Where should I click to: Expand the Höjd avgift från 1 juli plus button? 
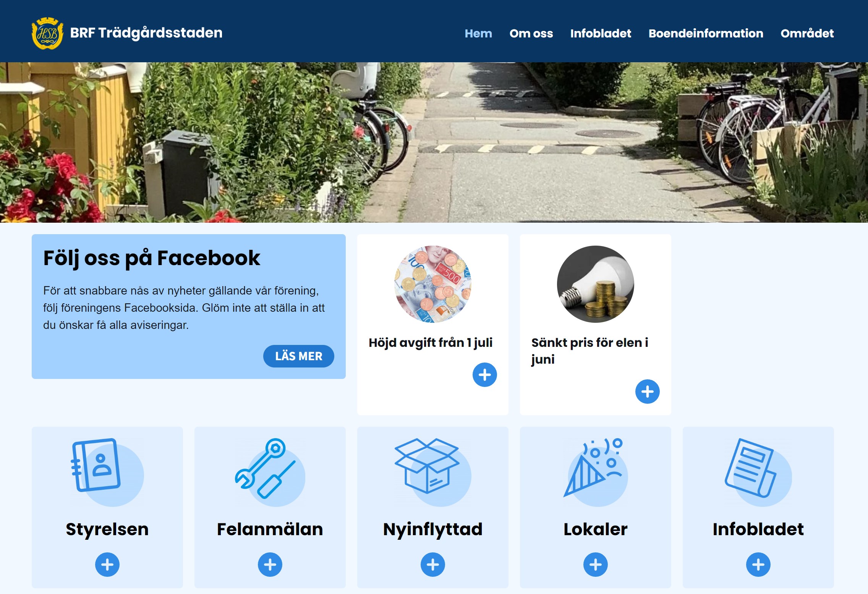[484, 375]
